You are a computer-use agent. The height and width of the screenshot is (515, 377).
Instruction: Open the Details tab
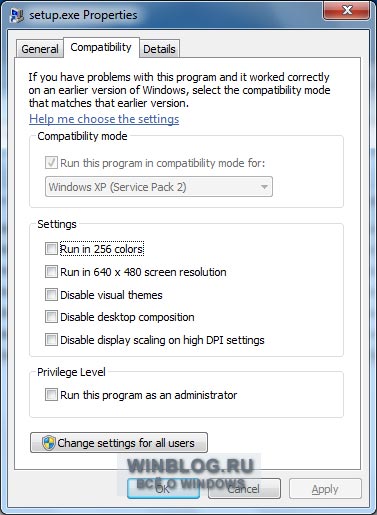pyautogui.click(x=159, y=49)
